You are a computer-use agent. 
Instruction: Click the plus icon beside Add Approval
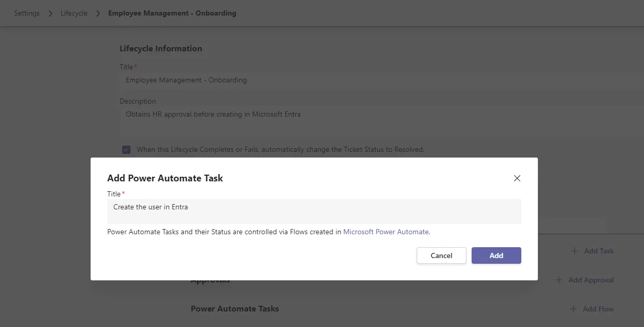pyautogui.click(x=559, y=280)
